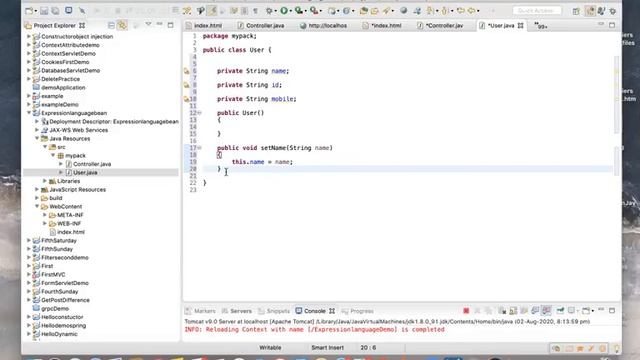
Task: Click the Save All toolbar icon
Action: 55,11
